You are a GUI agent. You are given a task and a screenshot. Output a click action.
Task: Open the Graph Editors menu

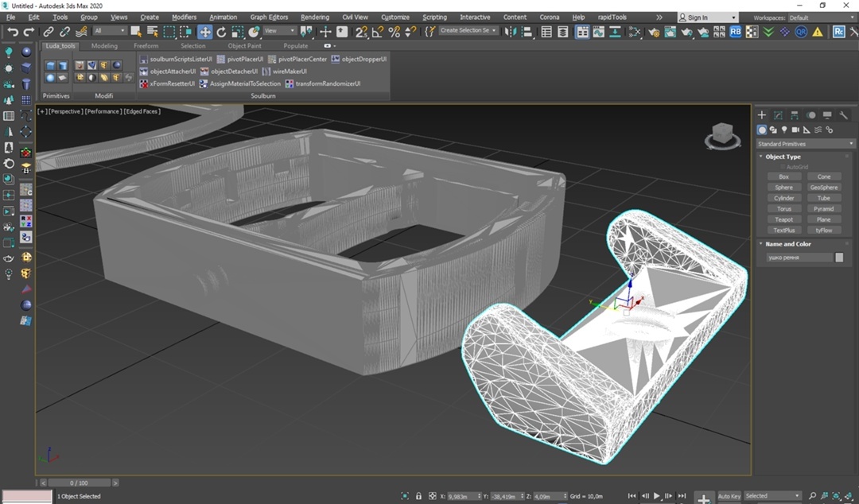pyautogui.click(x=269, y=17)
